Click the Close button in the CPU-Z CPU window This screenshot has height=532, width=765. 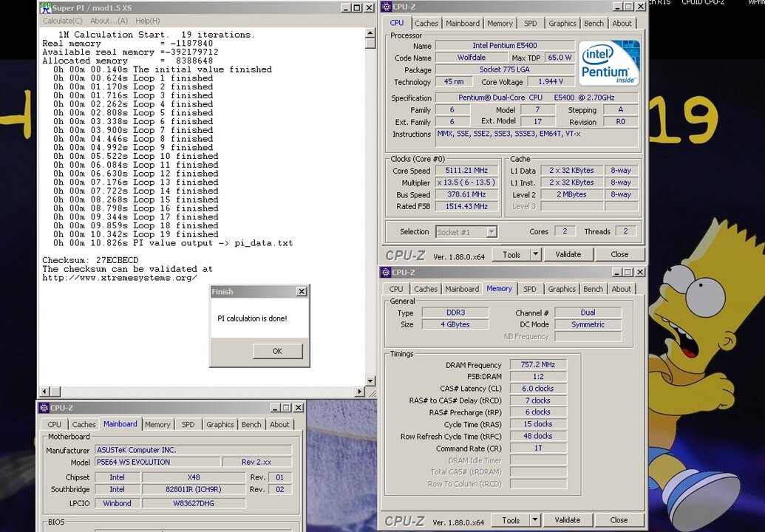[619, 254]
